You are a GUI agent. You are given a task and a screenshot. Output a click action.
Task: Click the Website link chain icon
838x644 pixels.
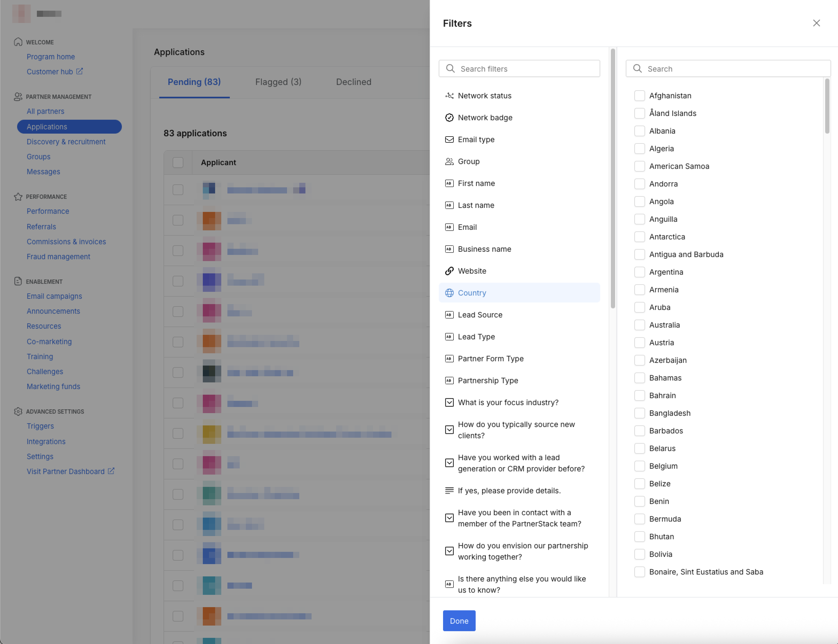tap(449, 271)
